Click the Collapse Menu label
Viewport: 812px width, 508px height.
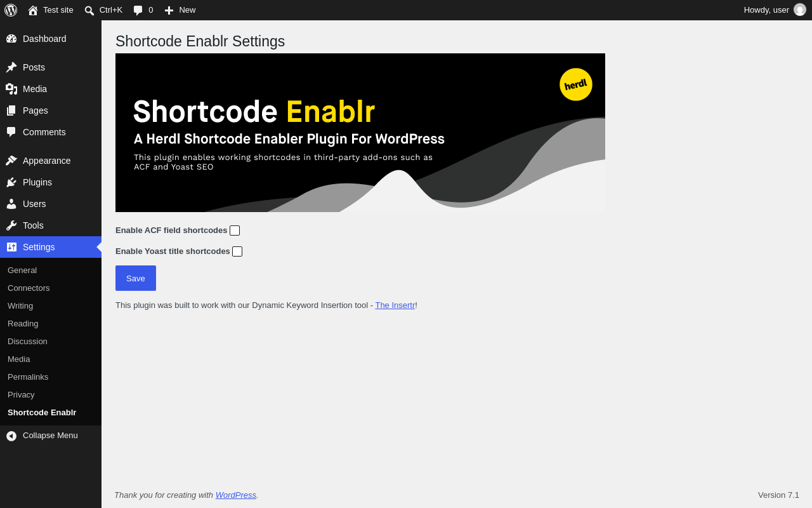pyautogui.click(x=50, y=435)
